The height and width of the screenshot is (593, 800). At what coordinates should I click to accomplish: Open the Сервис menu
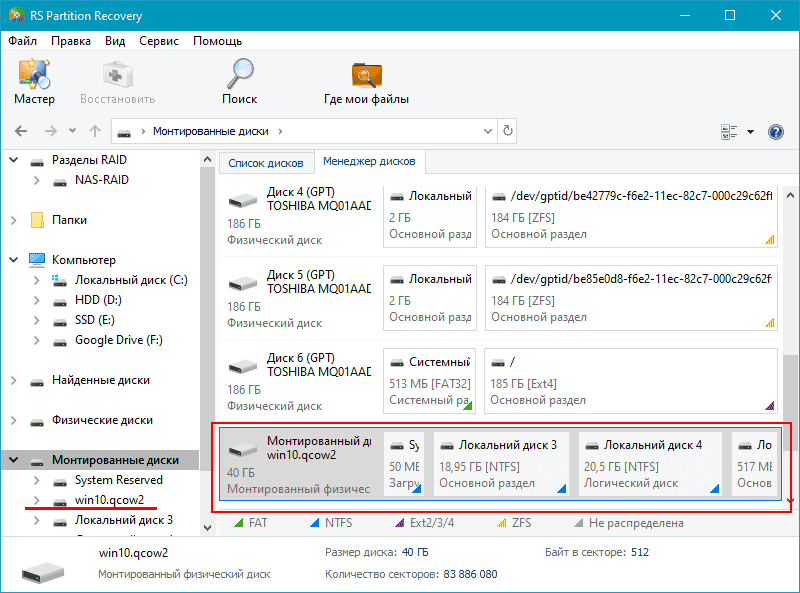[x=159, y=41]
